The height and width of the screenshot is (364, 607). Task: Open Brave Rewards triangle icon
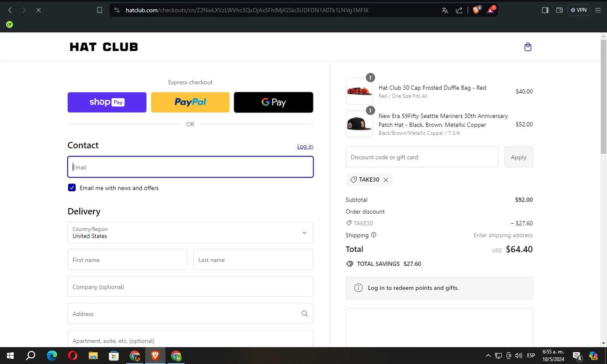(490, 10)
